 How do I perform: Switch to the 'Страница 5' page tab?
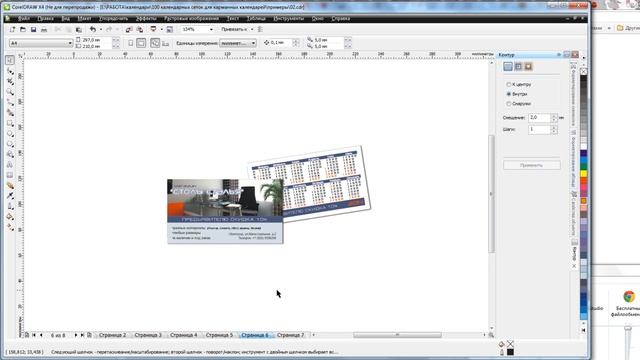219,335
